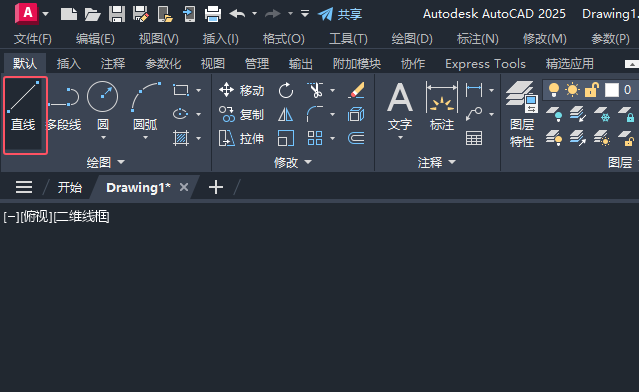Add a new drawing tab with plus button
Image resolution: width=639 pixels, height=392 pixels.
216,187
